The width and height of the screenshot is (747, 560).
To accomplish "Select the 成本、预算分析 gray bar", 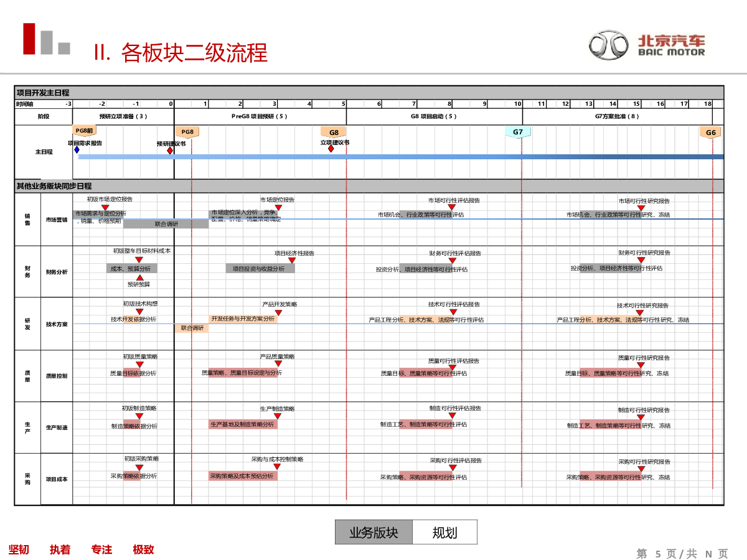I will point(131,269).
